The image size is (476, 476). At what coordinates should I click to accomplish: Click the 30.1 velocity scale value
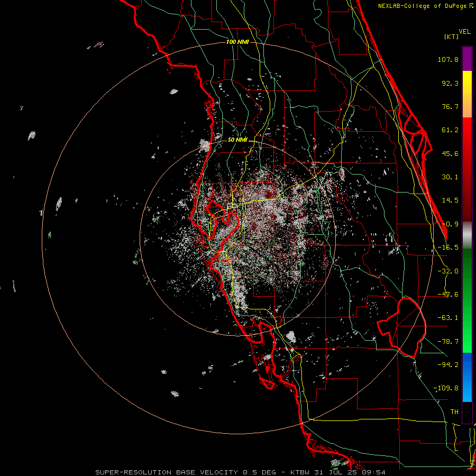click(x=450, y=177)
